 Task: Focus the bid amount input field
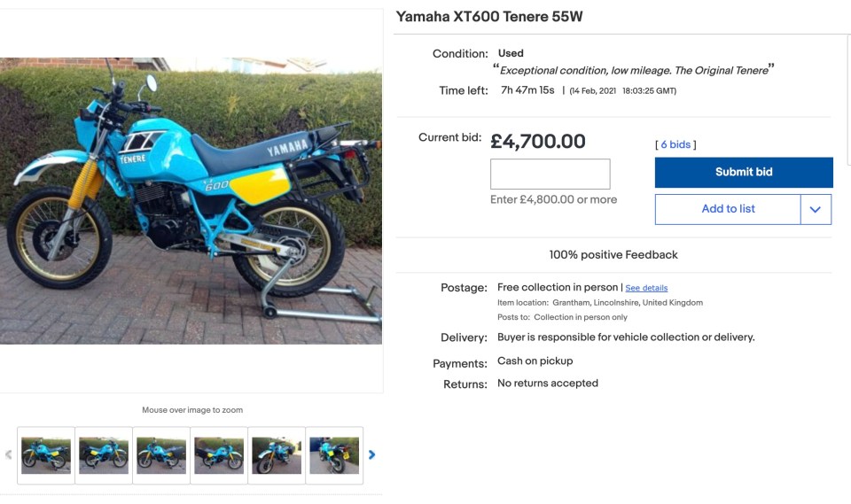(550, 174)
